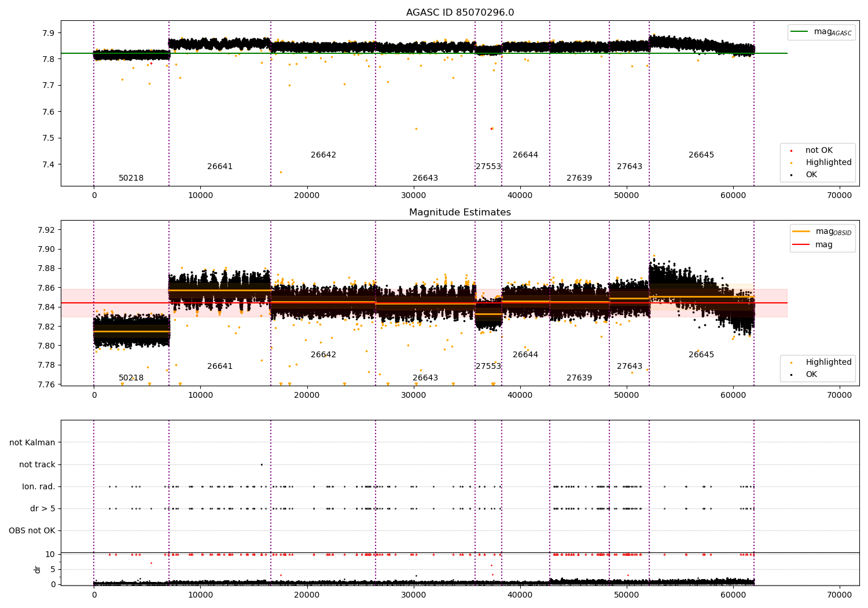Click OBSID label 26644 in Magnitude Estimates plot
The height and width of the screenshot is (608, 868).
coord(525,355)
